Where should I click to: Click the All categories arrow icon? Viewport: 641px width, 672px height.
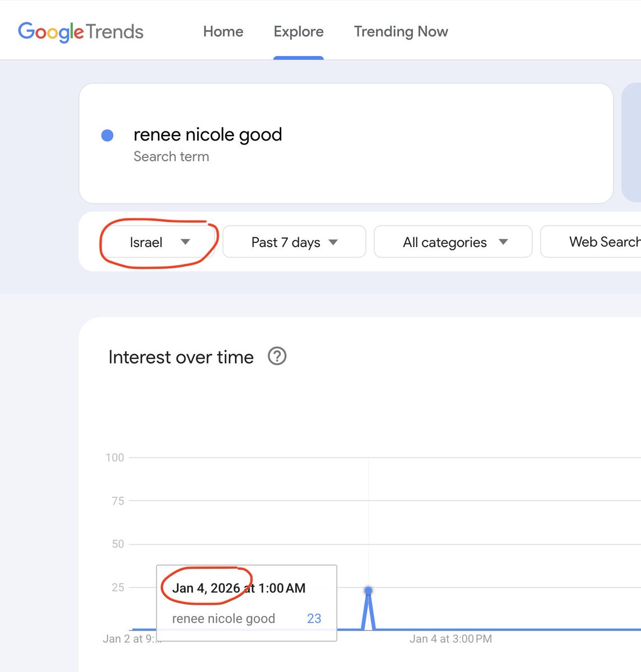pos(503,242)
